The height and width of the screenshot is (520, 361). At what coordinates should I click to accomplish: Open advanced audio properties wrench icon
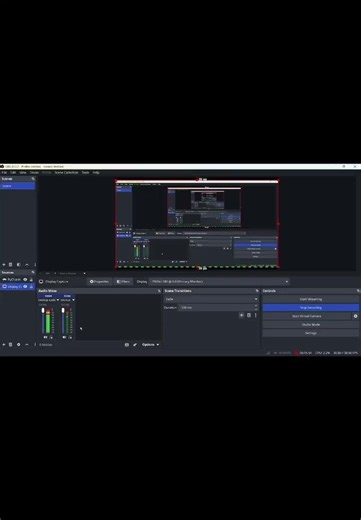point(135,345)
